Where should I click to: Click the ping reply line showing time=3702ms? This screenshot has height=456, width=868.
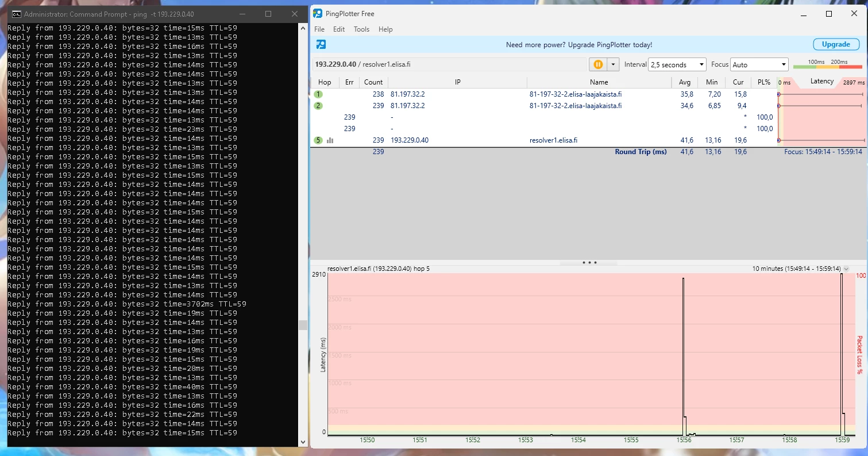(x=127, y=304)
